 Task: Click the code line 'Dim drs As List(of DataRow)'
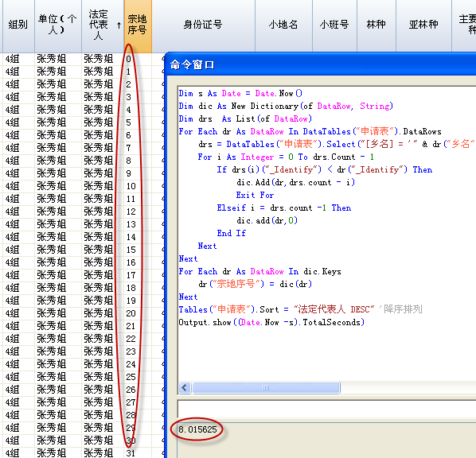tap(245, 119)
